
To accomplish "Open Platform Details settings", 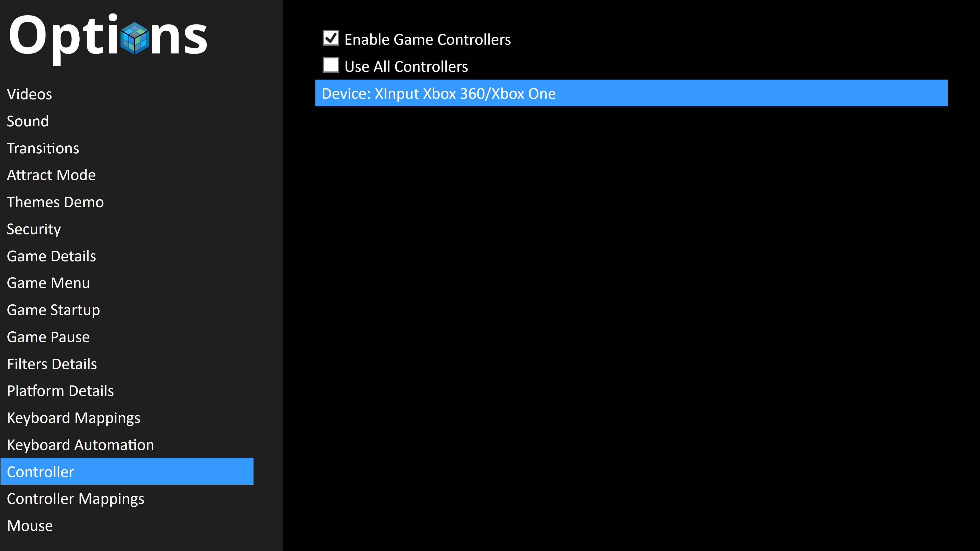I will point(60,391).
